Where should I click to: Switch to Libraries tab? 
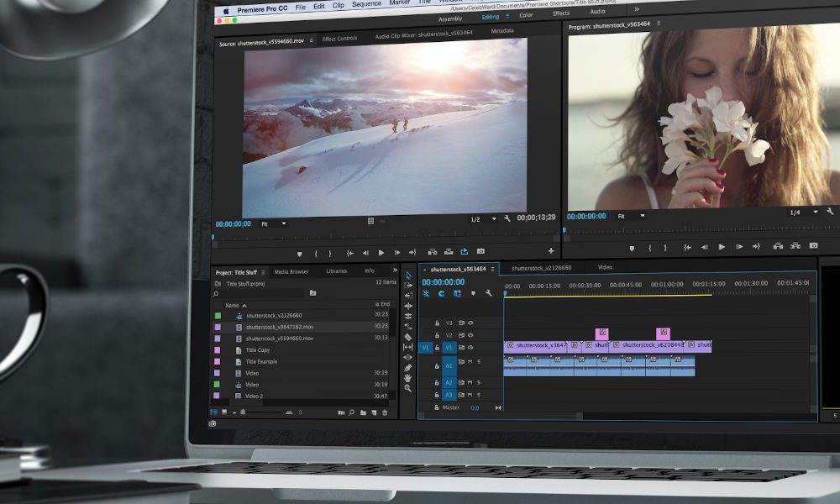tap(337, 271)
